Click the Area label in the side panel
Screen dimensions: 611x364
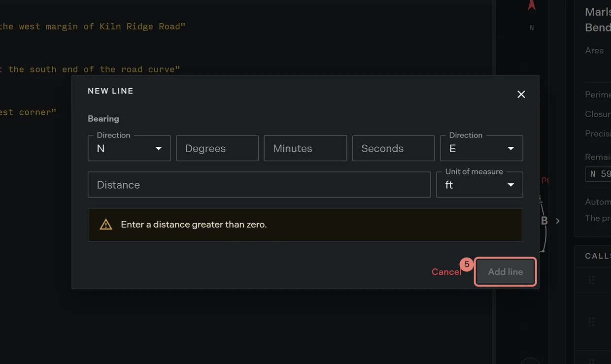(x=594, y=50)
